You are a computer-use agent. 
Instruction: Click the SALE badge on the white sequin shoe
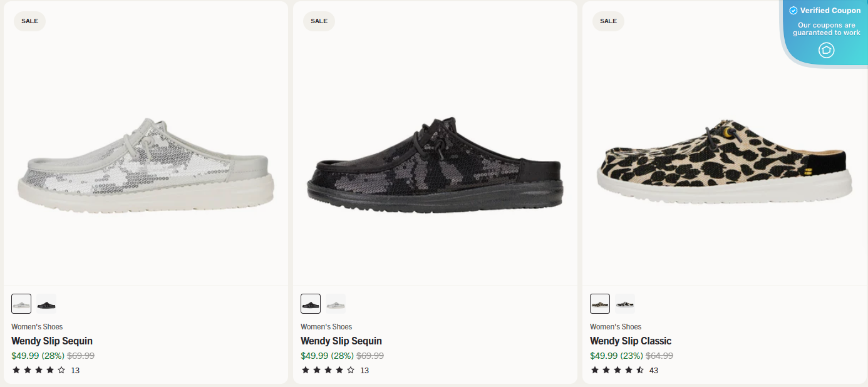tap(29, 21)
